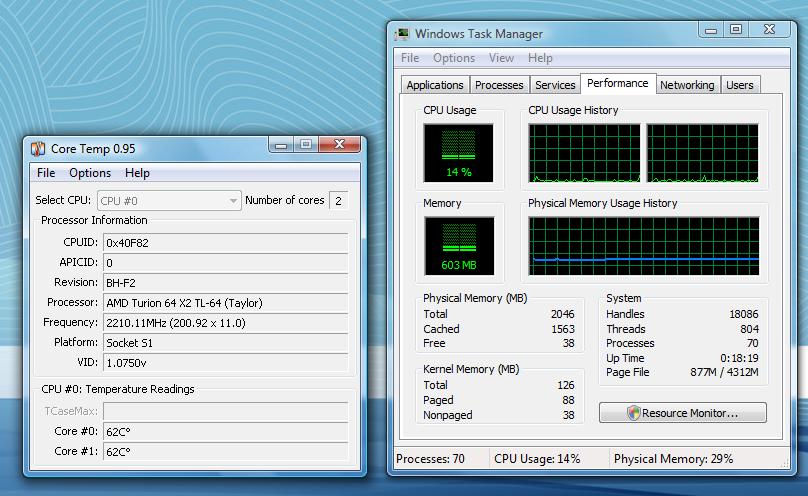The height and width of the screenshot is (496, 808).
Task: Open Task Manager View menu
Action: [501, 58]
